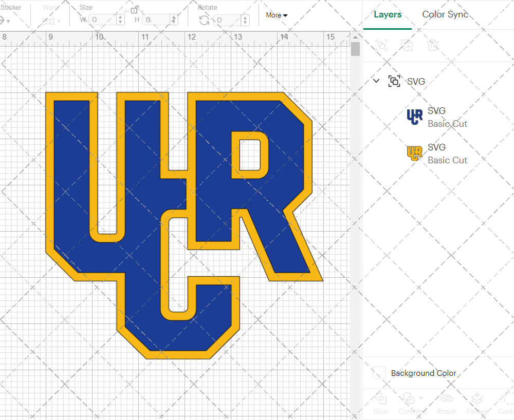Open the More dropdown
This screenshot has width=514, height=420.
pos(276,15)
